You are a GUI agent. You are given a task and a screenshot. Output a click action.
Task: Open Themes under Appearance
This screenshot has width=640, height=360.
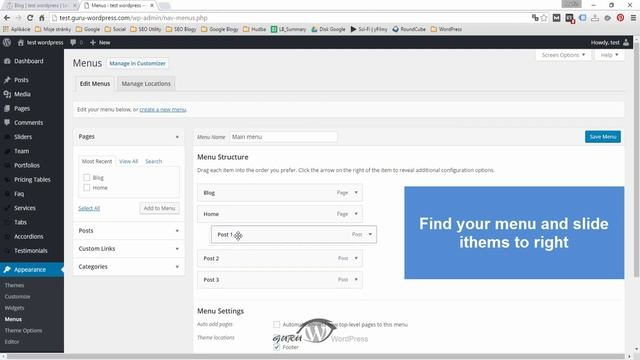click(14, 285)
